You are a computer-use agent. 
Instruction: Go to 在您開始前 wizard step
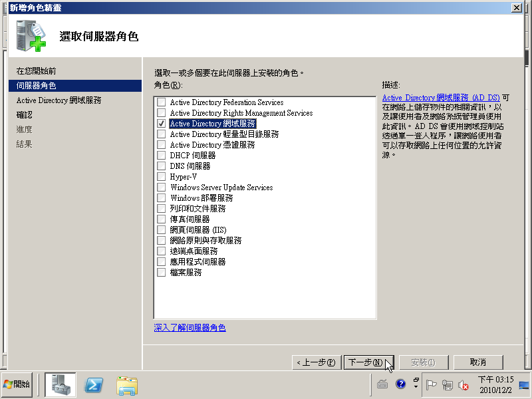pyautogui.click(x=37, y=71)
